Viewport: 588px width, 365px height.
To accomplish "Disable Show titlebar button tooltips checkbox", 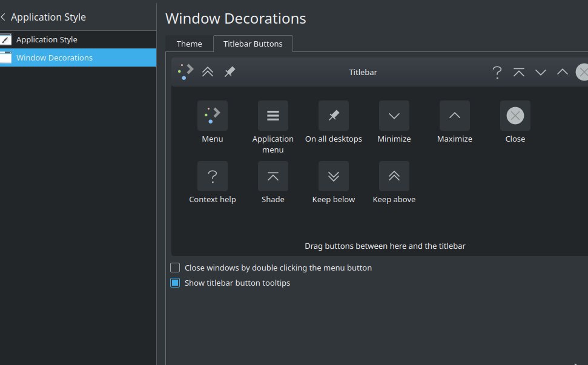I will tap(175, 283).
